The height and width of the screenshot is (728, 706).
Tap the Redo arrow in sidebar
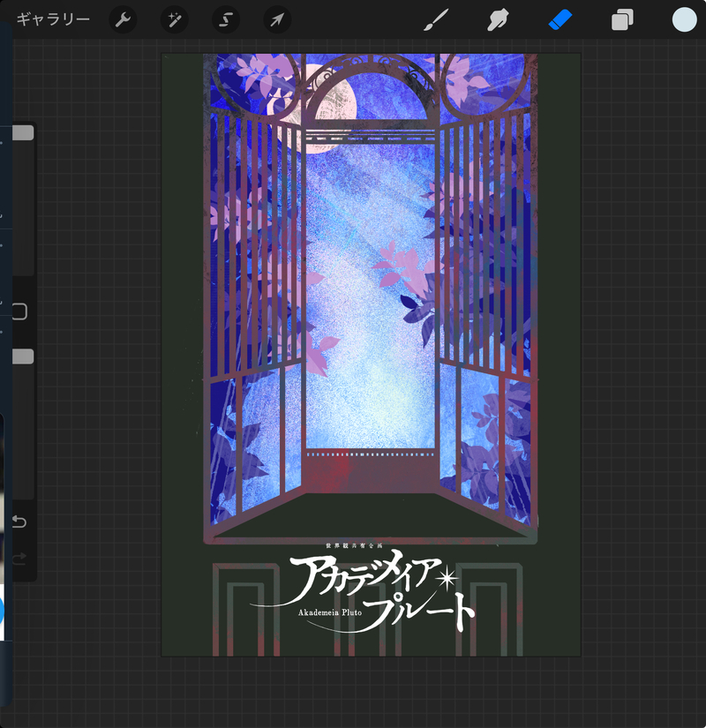(x=19, y=558)
